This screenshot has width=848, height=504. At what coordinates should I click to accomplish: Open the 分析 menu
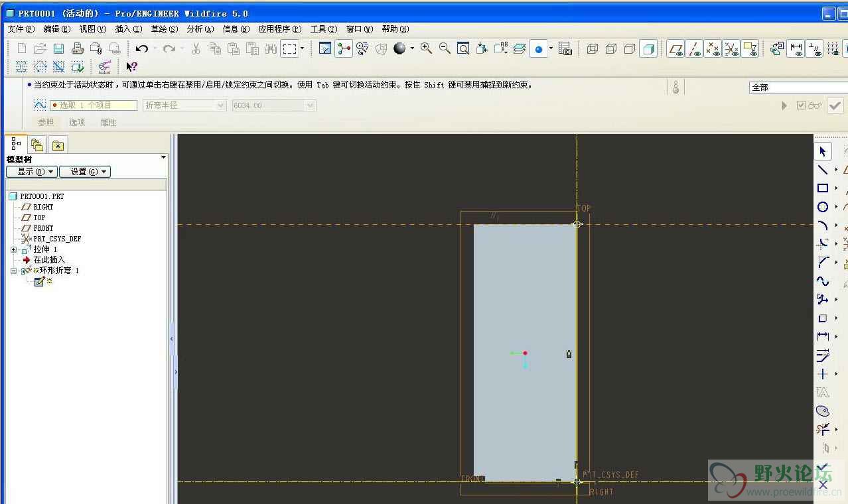coord(200,29)
